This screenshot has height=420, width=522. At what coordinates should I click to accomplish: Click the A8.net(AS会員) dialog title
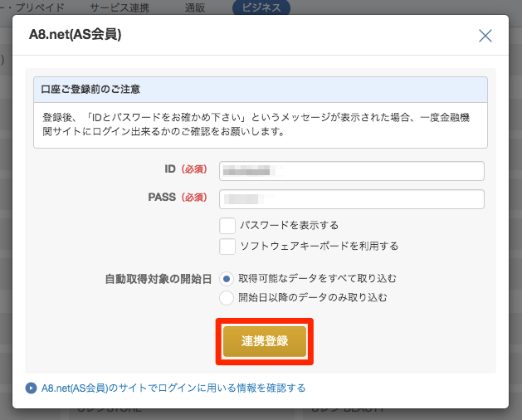pos(76,34)
